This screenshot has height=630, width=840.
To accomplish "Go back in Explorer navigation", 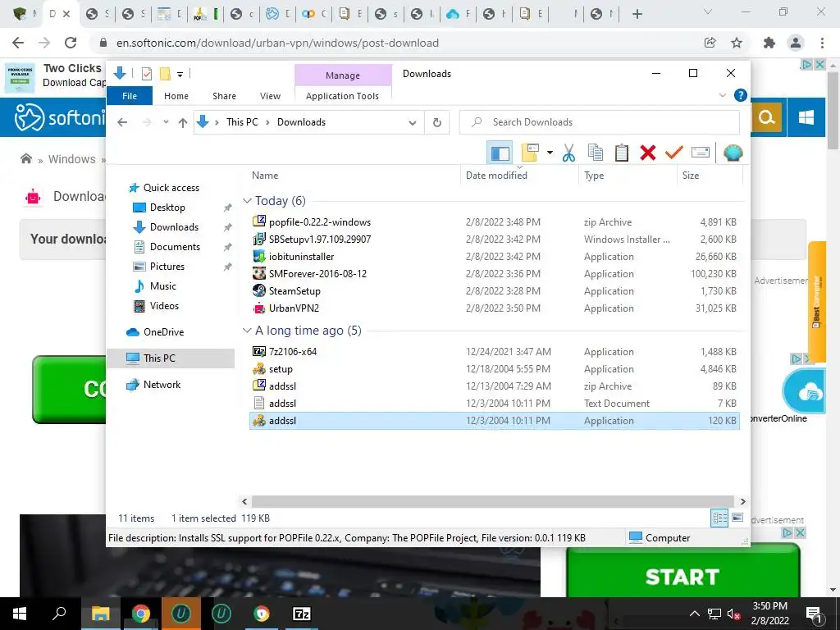I will (122, 123).
